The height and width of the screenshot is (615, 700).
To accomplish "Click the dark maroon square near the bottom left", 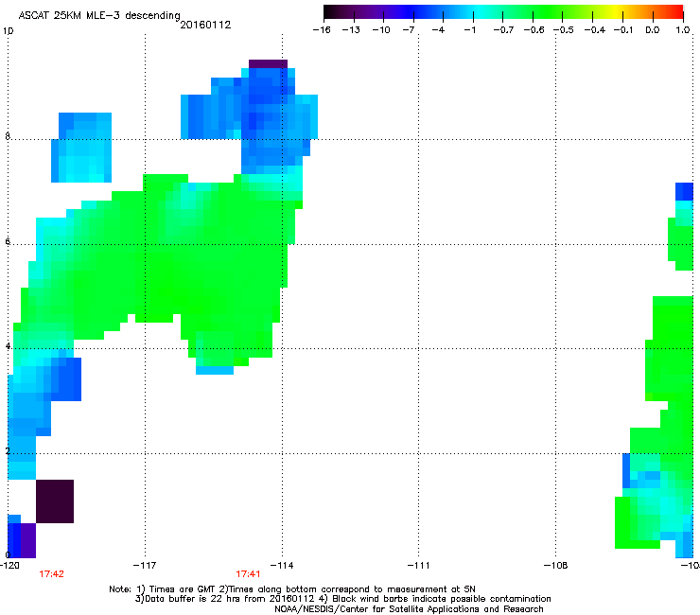I will click(x=55, y=501).
